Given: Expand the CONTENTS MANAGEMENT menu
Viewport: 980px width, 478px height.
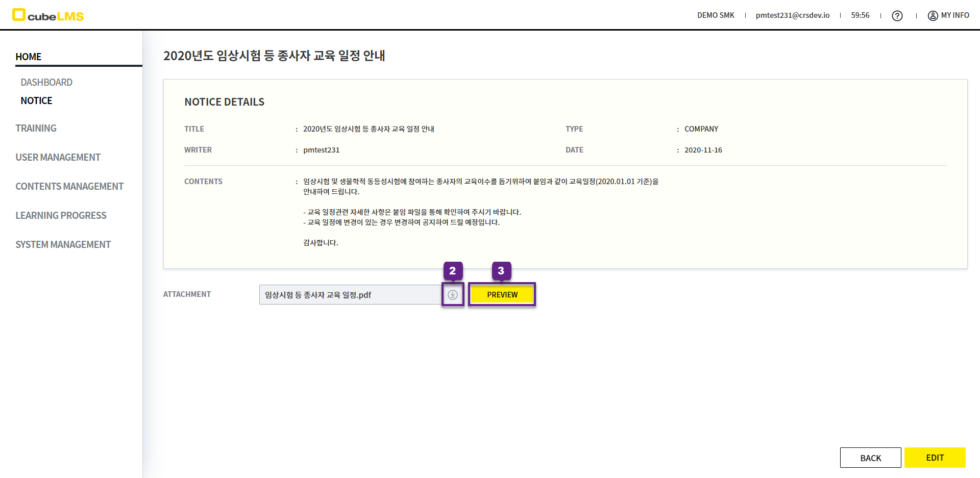Looking at the screenshot, I should click(x=69, y=186).
